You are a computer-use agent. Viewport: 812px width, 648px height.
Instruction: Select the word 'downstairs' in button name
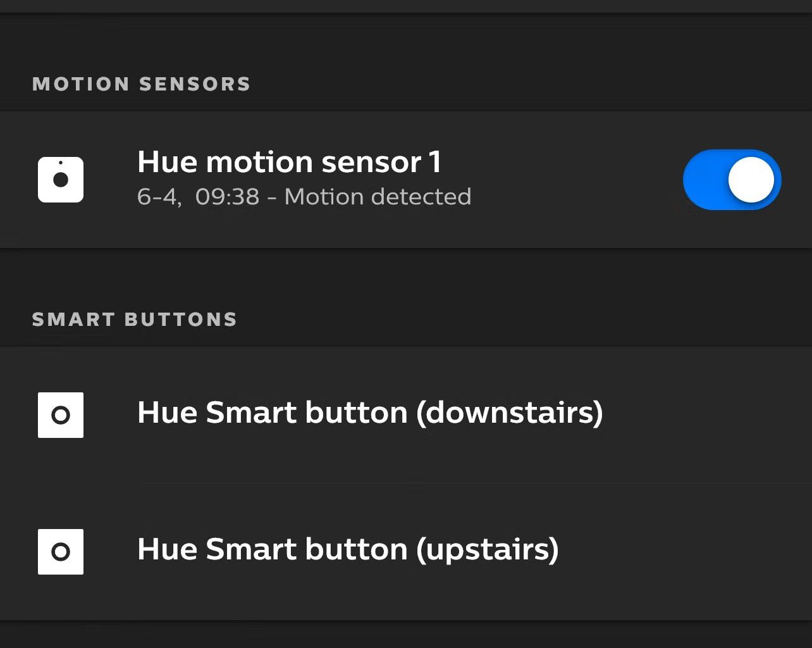click(x=509, y=413)
